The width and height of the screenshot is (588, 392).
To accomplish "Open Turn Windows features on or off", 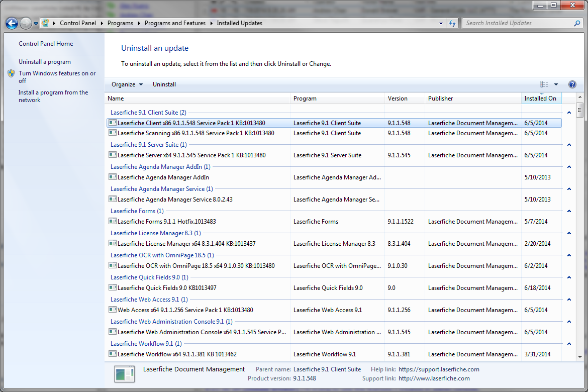I will coord(57,77).
